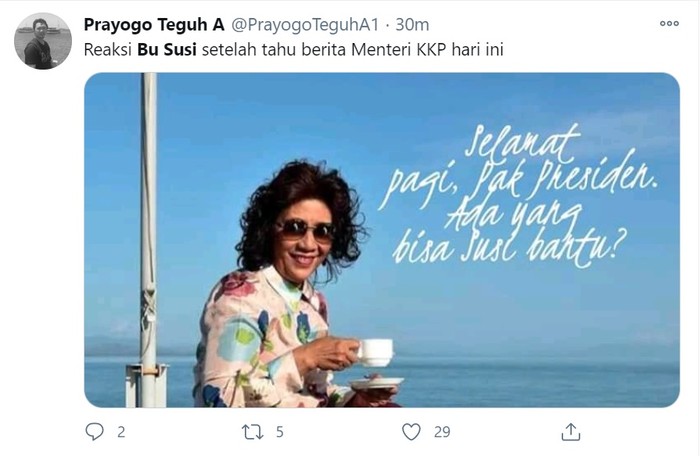The height and width of the screenshot is (456, 700).
Task: Click the white coffee cup in photo
Action: click(x=375, y=351)
